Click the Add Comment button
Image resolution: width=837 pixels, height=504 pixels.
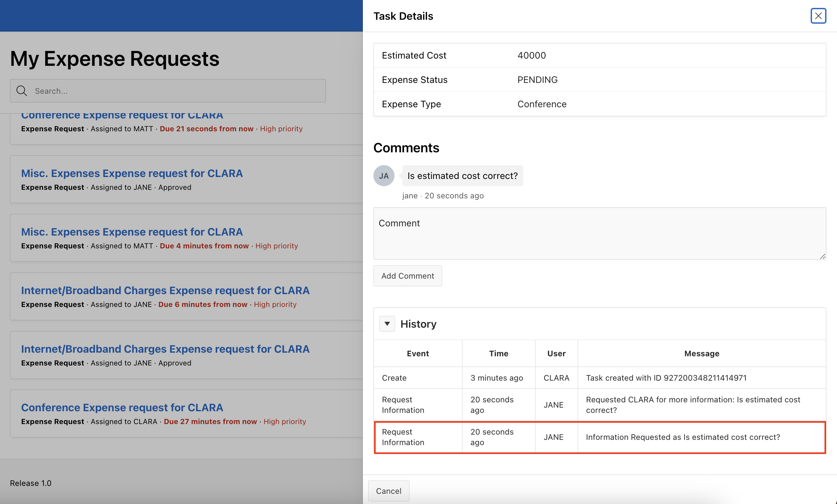click(x=407, y=276)
